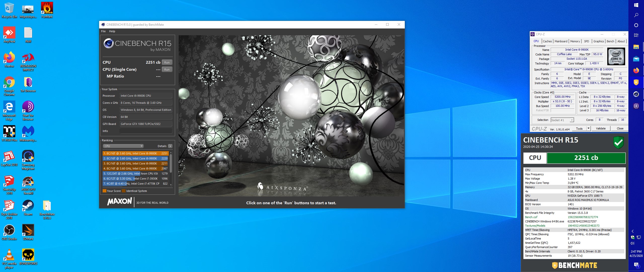Click the Validate button in CPU-Z
This screenshot has width=644, height=272.
click(x=601, y=128)
